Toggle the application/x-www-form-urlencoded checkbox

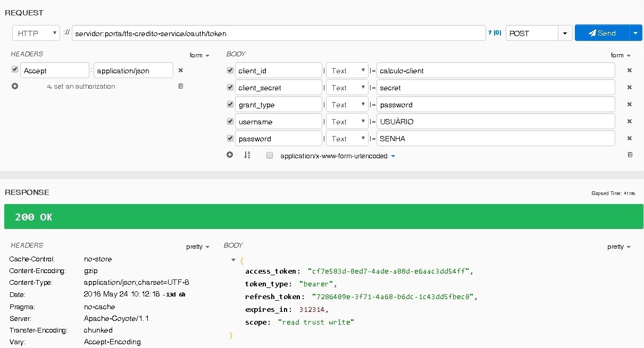270,156
